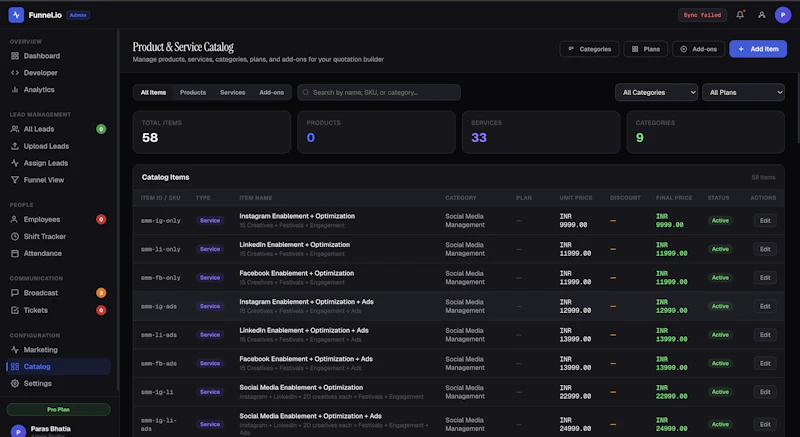Switch to the Services tab

[232, 92]
